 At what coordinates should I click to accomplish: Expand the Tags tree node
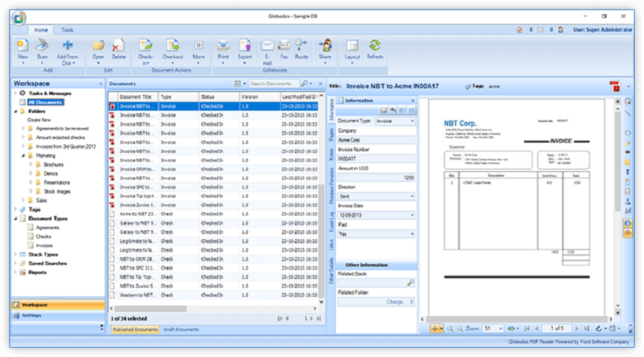[x=16, y=209]
